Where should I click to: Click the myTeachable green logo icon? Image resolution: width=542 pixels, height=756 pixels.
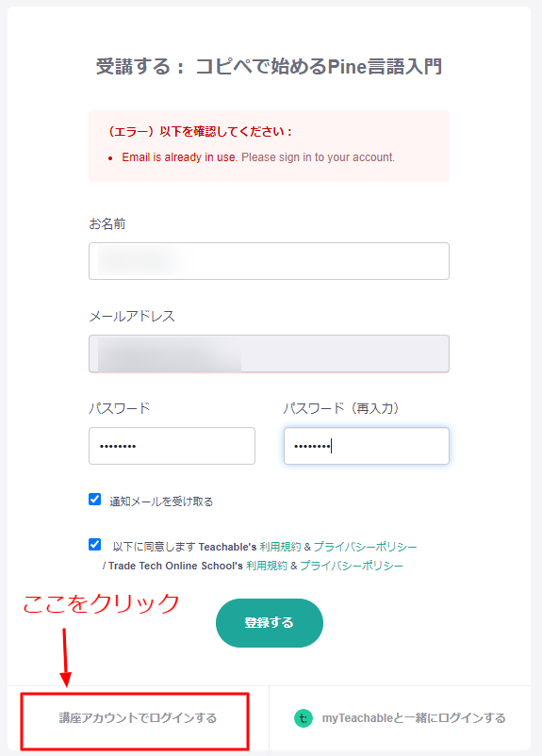point(304,718)
